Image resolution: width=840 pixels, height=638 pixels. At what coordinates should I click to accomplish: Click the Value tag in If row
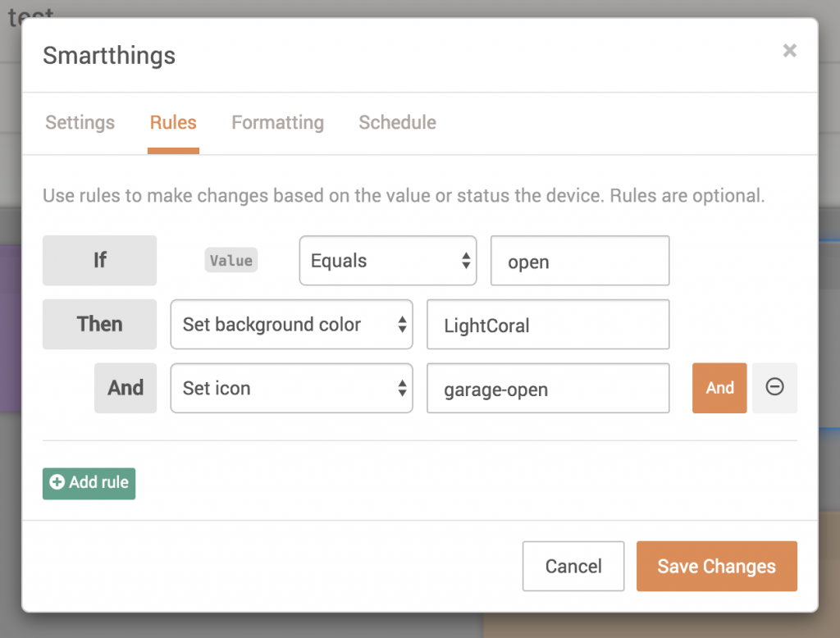pyautogui.click(x=231, y=260)
